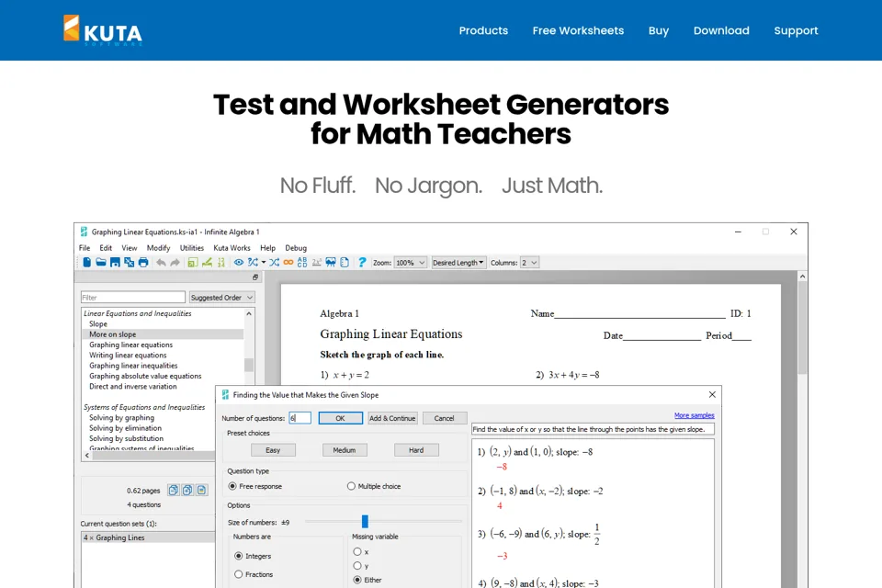Click the More samples link
Image resolution: width=882 pixels, height=588 pixels.
(x=695, y=415)
